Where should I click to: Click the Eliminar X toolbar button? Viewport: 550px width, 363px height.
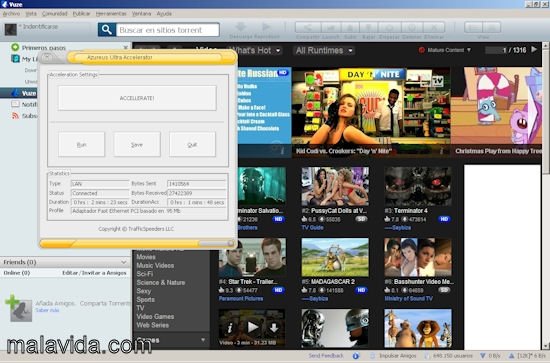(x=434, y=27)
